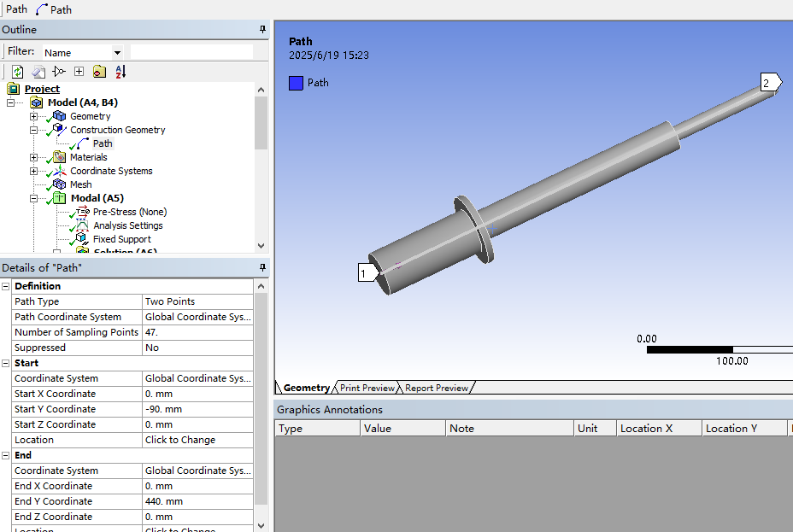Click the Path curve icon in the tree
The width and height of the screenshot is (793, 532).
click(x=83, y=143)
